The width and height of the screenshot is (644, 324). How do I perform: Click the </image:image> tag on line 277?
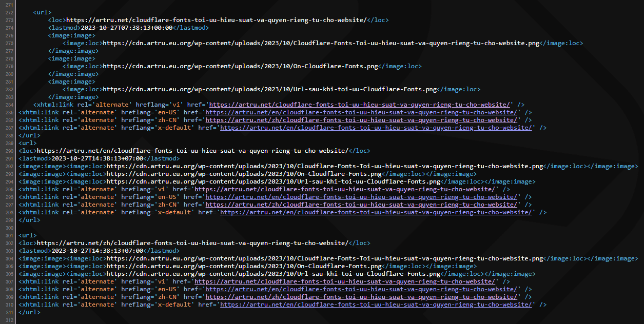pyautogui.click(x=73, y=51)
